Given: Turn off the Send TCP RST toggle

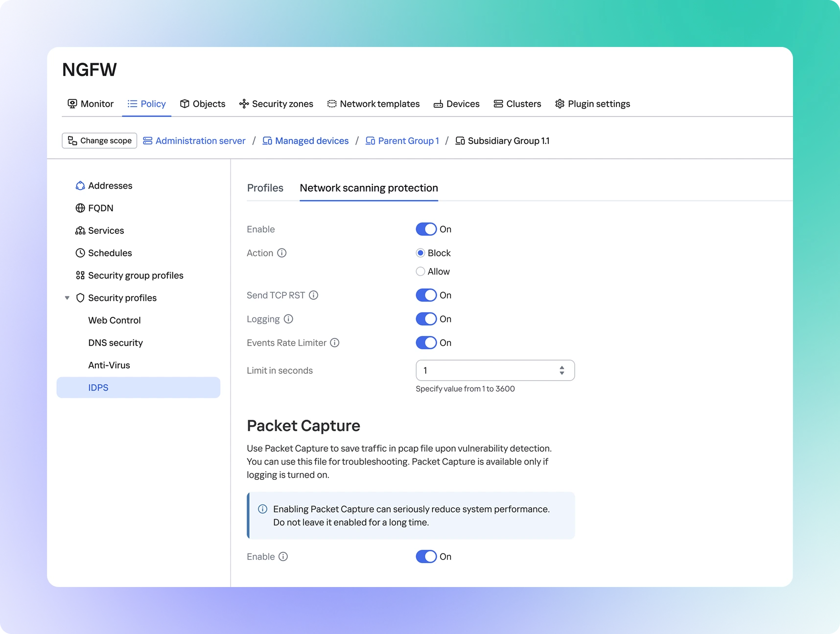Looking at the screenshot, I should [x=426, y=295].
